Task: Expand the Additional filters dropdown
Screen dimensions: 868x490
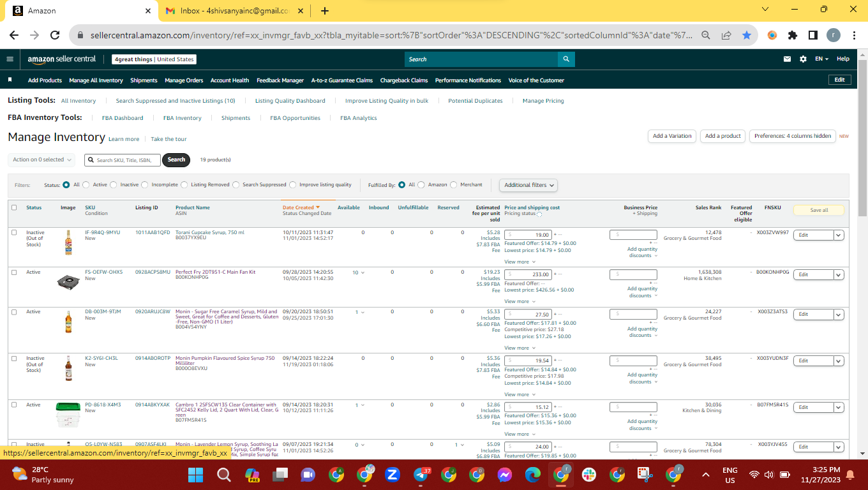Action: click(x=528, y=185)
